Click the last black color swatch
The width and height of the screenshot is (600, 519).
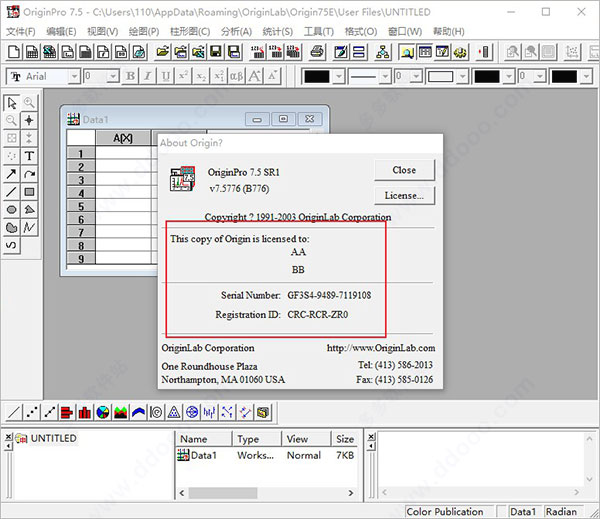[x=564, y=77]
